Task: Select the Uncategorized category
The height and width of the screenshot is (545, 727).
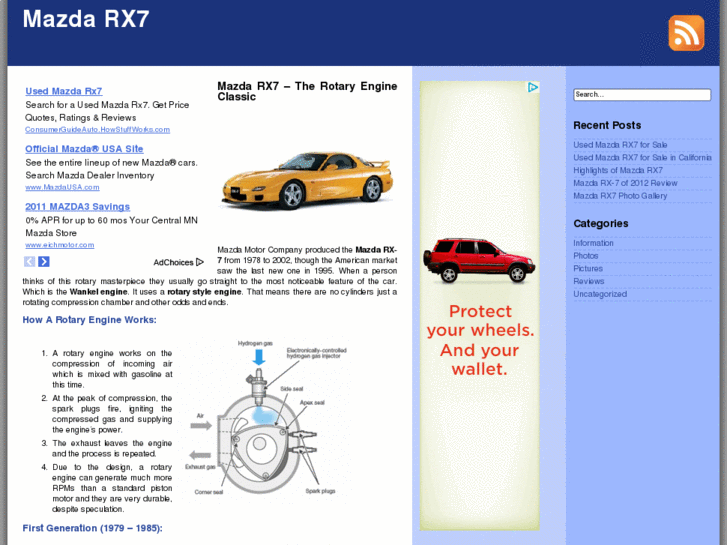Action: (x=600, y=294)
